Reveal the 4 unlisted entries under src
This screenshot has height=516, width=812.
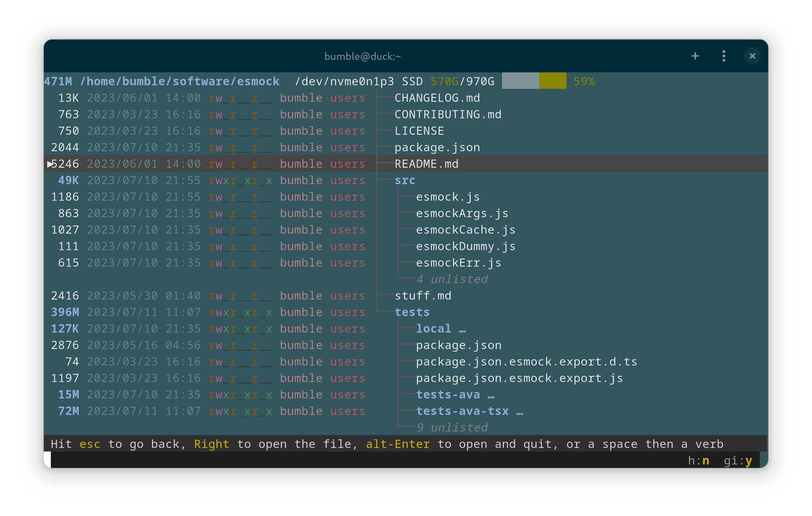point(453,279)
